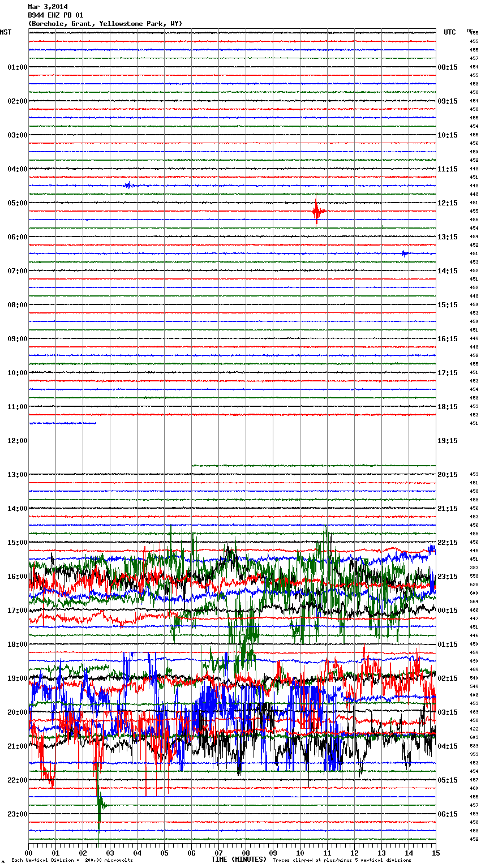481x868 pixels.
Task: Click the DC offset value 628
Action: pos(474,585)
